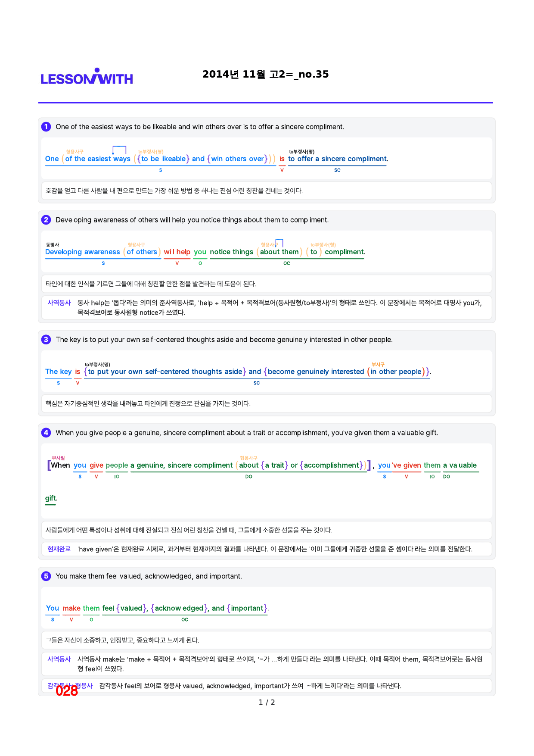Click the numbered circle badge 2

pyautogui.click(x=46, y=220)
